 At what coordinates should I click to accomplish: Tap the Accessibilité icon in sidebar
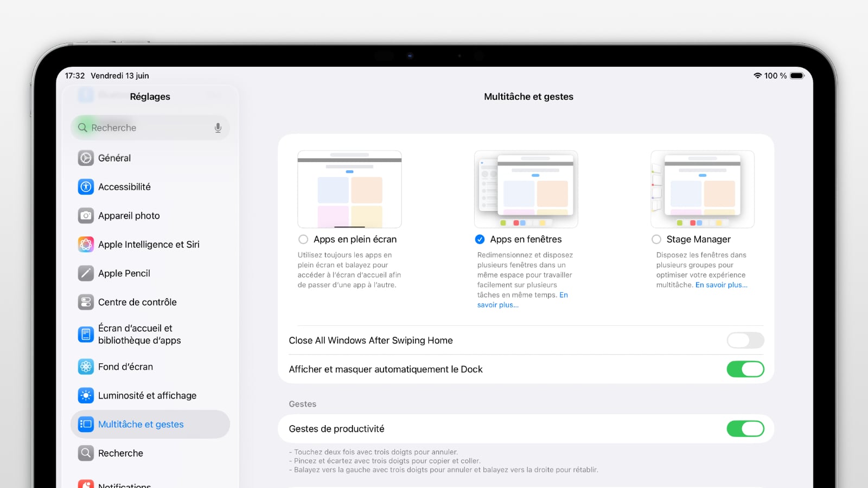pos(86,187)
